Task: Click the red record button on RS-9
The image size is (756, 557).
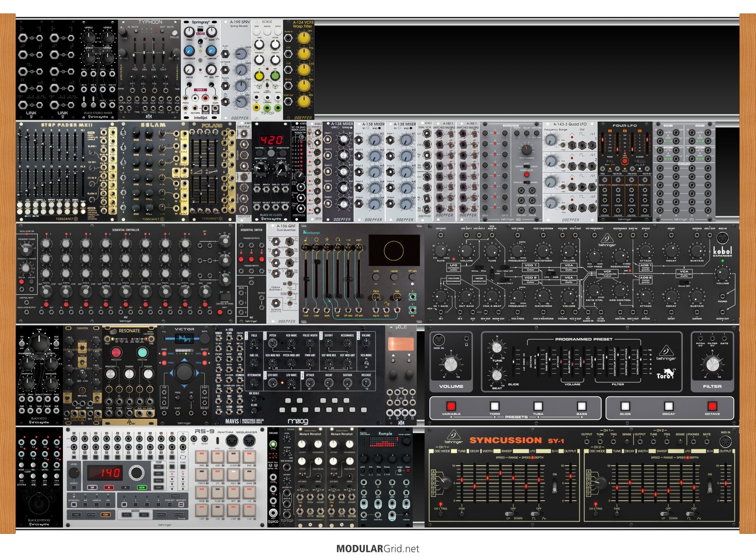Action: [x=109, y=487]
